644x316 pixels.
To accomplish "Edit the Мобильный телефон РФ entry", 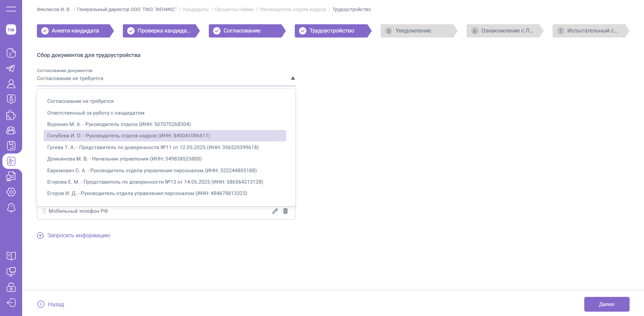I will point(275,211).
